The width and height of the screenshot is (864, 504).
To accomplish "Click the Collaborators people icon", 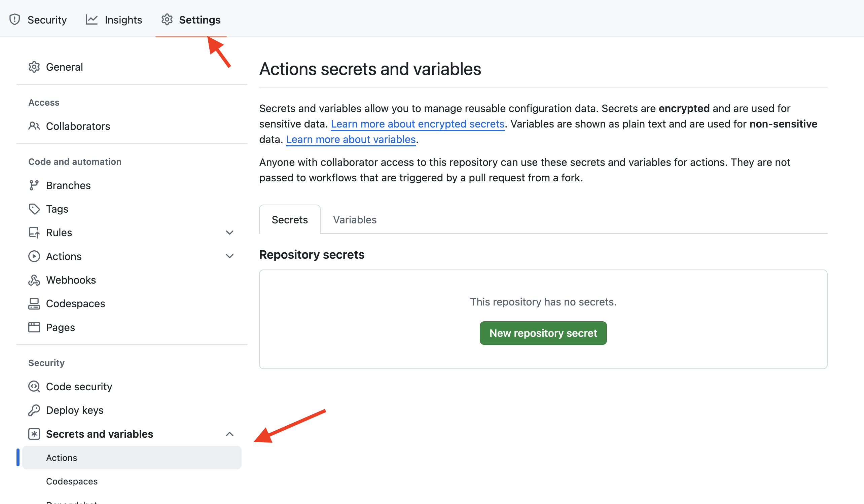I will point(34,126).
